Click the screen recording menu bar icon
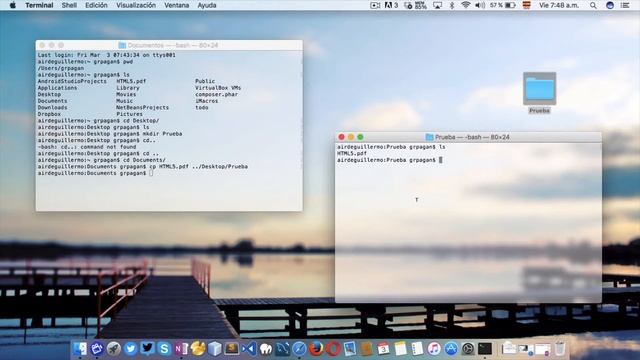Viewport: 640px width, 360px height. (375, 5)
